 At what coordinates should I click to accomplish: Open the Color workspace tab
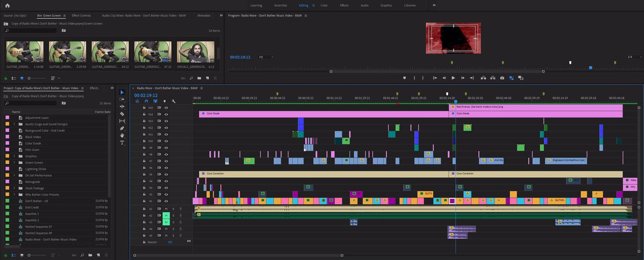tap(324, 5)
